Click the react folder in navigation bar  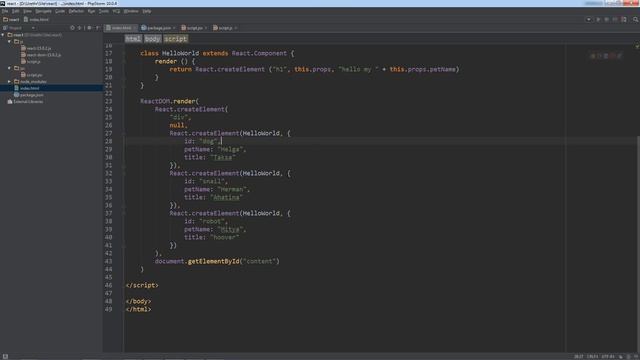[x=11, y=20]
